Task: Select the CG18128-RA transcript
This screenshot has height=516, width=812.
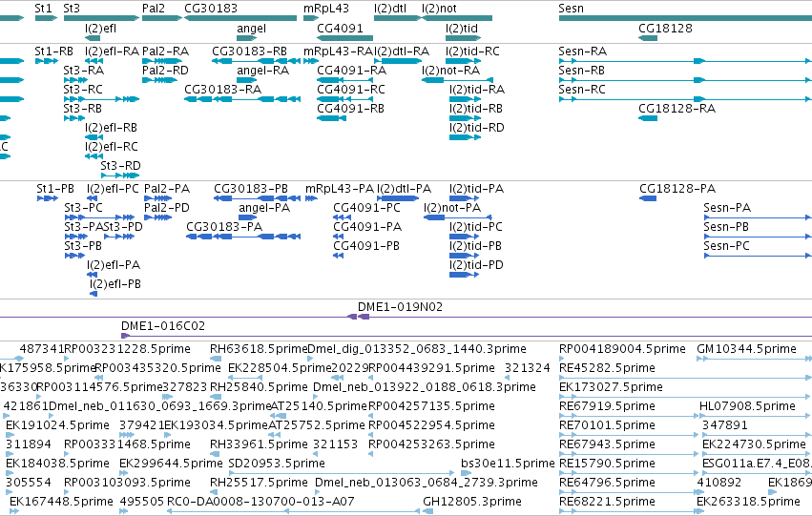Action: (648, 118)
